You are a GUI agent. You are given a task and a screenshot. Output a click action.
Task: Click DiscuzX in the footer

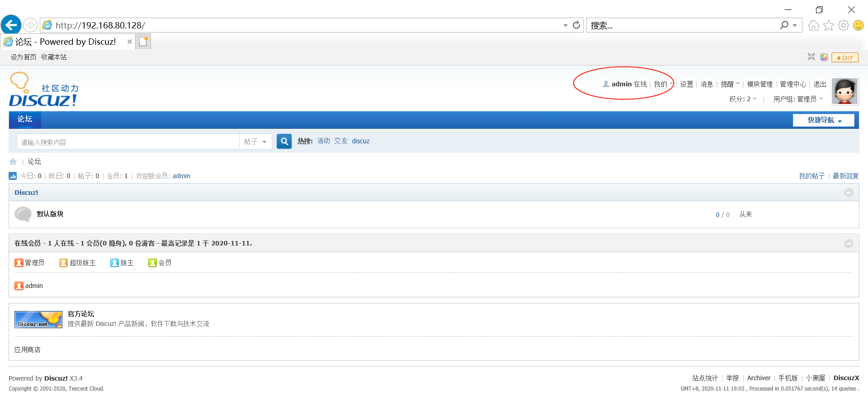(x=846, y=378)
